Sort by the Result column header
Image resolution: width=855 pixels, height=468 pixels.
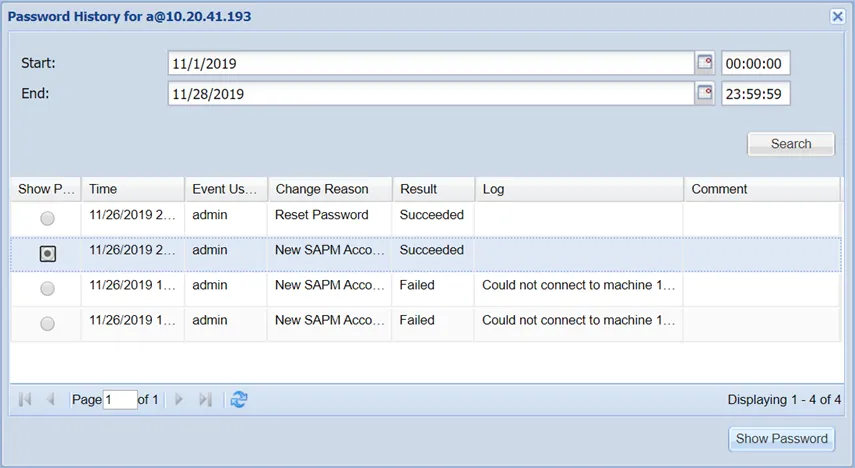pos(433,189)
